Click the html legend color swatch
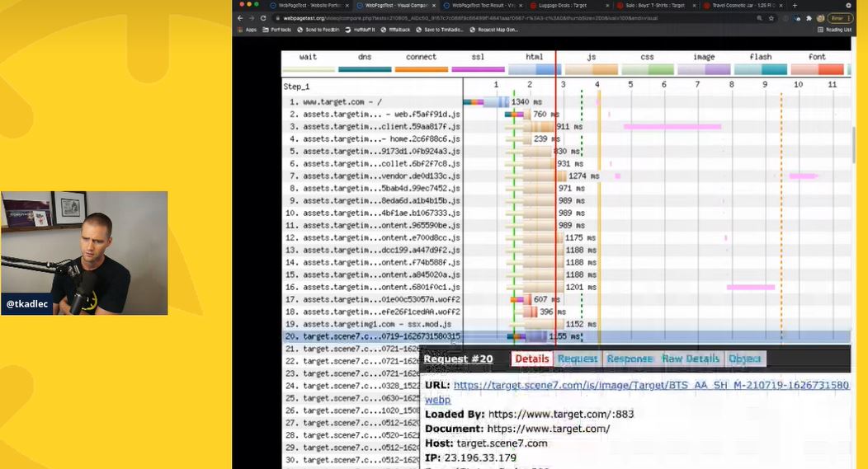Image resolution: width=868 pixels, height=469 pixels. point(535,70)
